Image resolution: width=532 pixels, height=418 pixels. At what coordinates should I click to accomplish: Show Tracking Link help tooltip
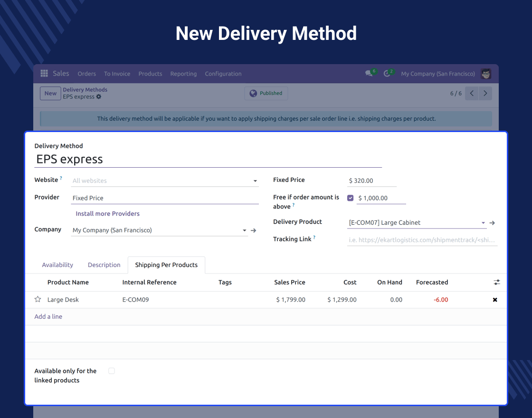[314, 237]
